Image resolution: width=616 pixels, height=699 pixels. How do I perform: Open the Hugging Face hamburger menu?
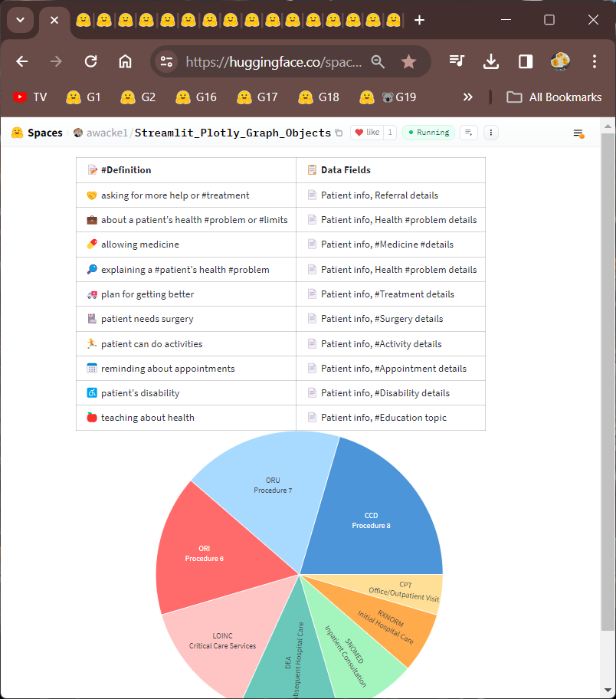click(x=578, y=133)
